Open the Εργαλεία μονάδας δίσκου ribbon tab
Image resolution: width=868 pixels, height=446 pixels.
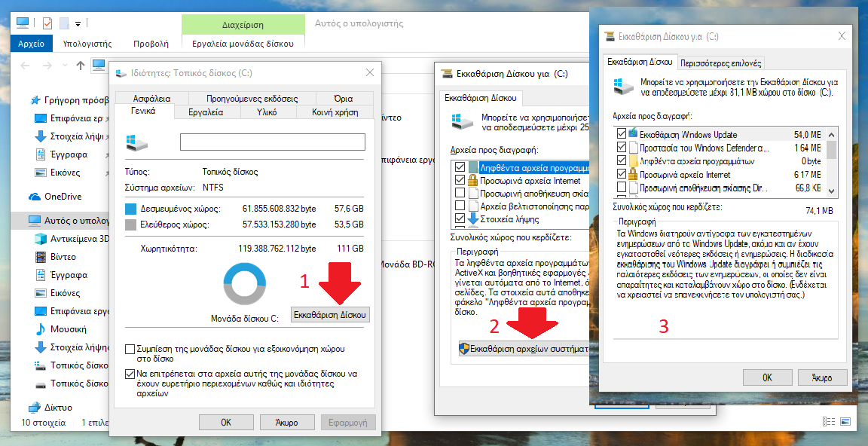[243, 43]
